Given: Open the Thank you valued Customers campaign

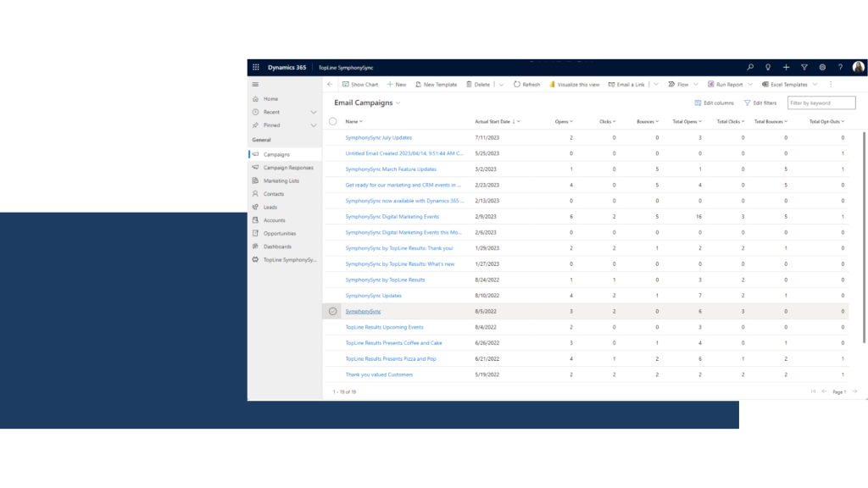Looking at the screenshot, I should [x=379, y=374].
